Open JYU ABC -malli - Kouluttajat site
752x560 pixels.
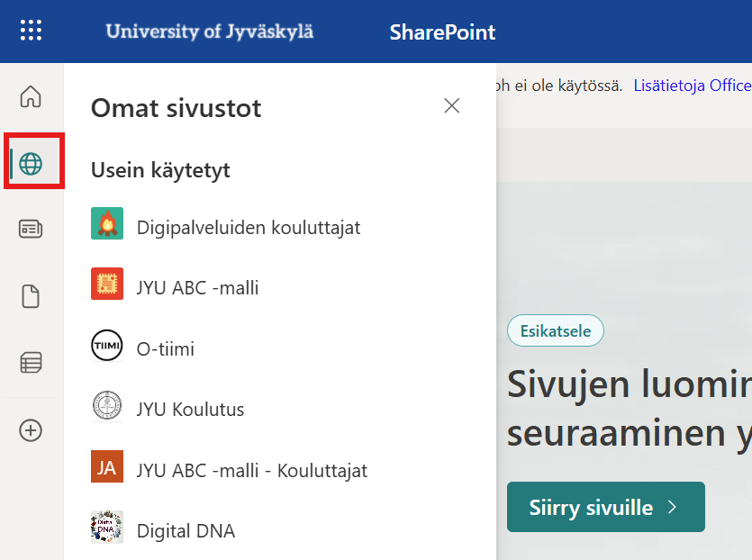tap(251, 470)
